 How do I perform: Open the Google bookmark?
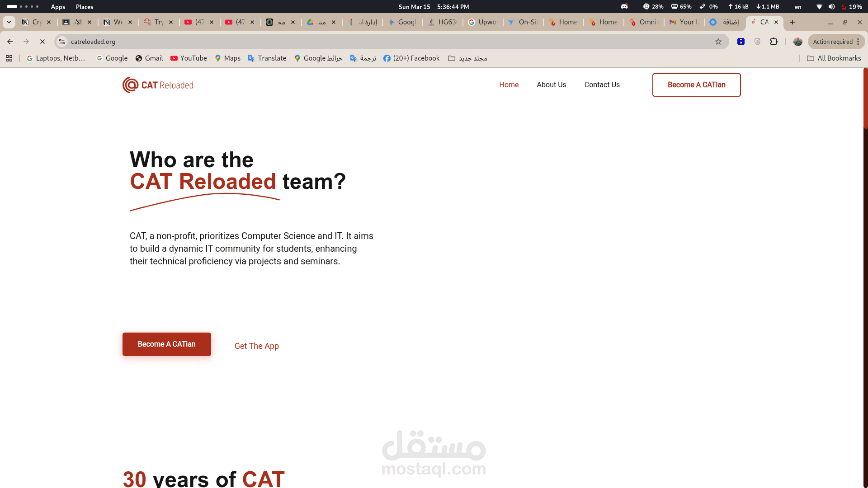click(x=112, y=58)
